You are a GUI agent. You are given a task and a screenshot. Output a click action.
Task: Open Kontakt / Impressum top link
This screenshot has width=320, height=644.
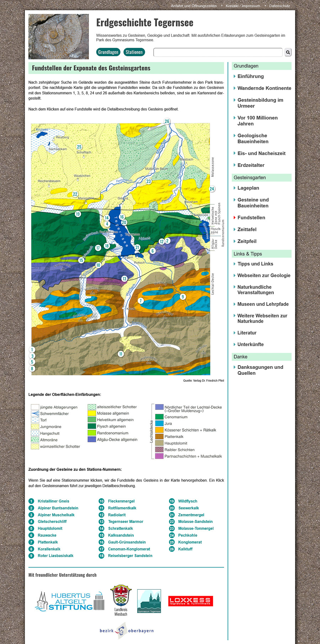[x=243, y=6]
